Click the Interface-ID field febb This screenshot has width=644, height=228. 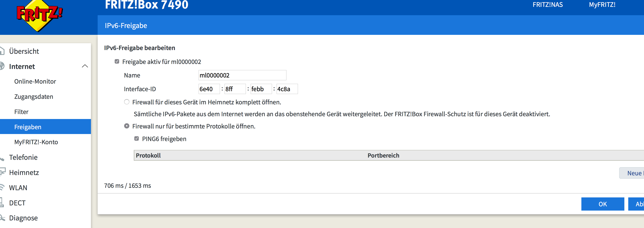(x=261, y=89)
